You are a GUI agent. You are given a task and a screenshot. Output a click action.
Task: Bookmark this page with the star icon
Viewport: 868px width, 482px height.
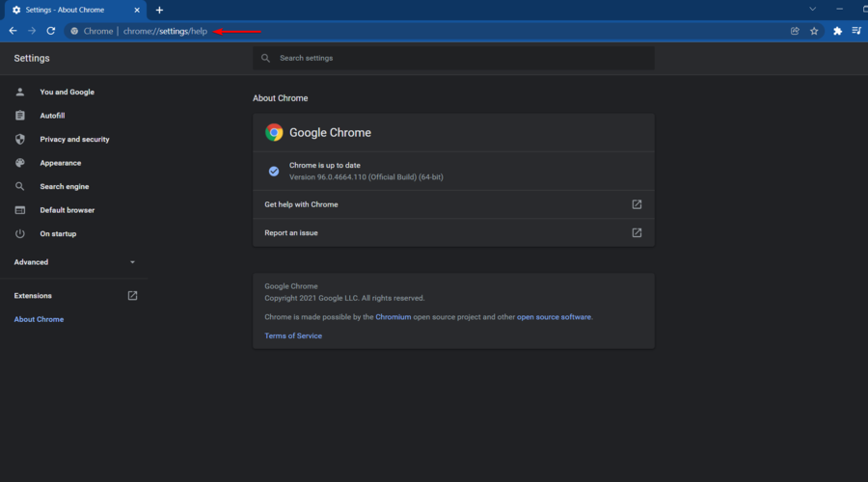pyautogui.click(x=814, y=31)
